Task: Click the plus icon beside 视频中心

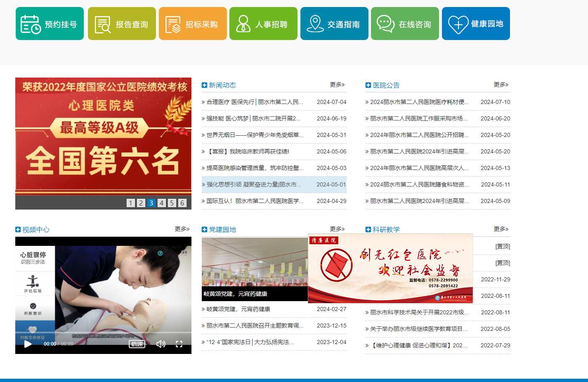Action: coord(18,229)
